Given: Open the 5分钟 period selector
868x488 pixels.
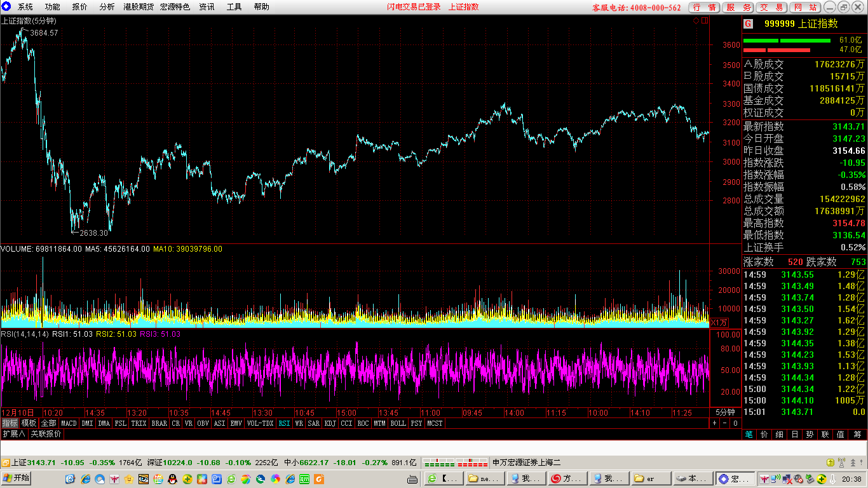Looking at the screenshot, I should pos(725,412).
